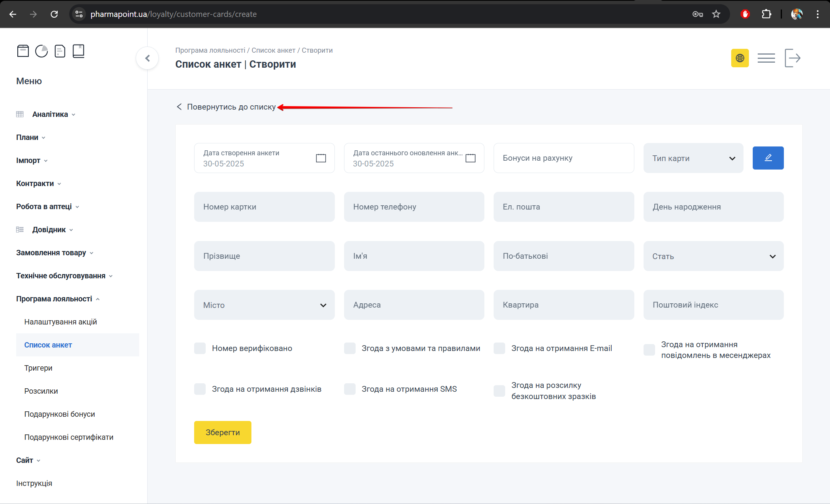Screen dimensions: 830x504
Task: Click the storefront icon in the sidebar top
Action: (x=23, y=51)
